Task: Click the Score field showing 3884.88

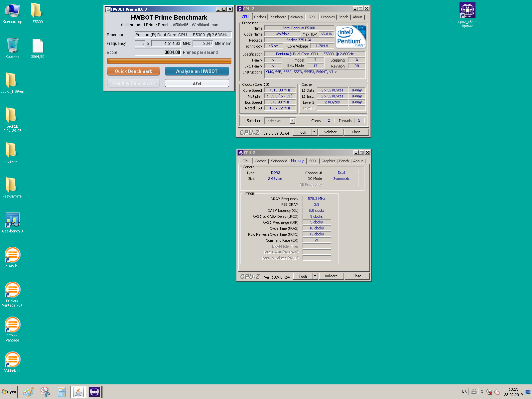Action: tap(158, 52)
